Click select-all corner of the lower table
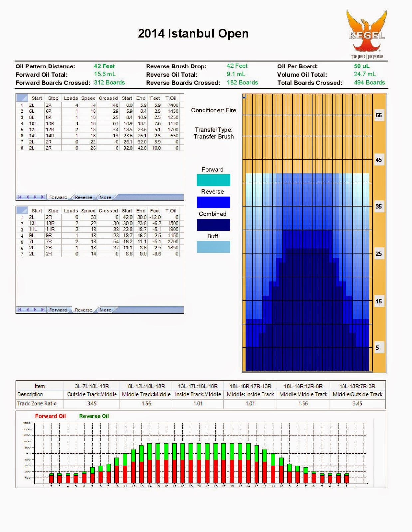Image resolution: width=412 pixels, height=532 pixels. (22, 211)
